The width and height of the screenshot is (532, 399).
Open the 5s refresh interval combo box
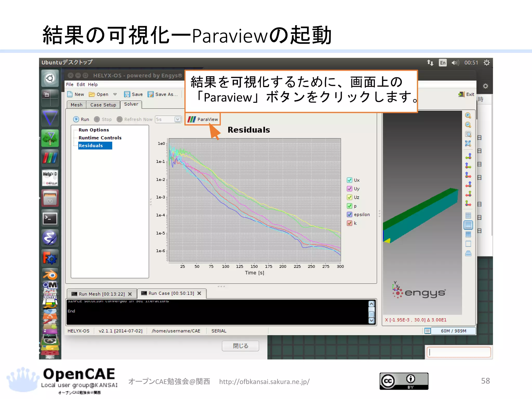(x=168, y=119)
